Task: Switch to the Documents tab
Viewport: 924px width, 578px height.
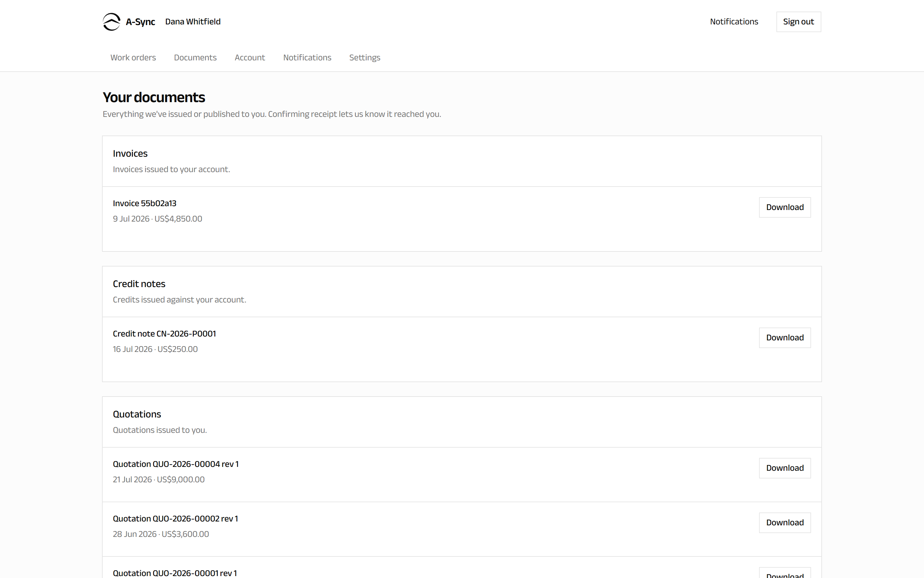Action: 195,57
